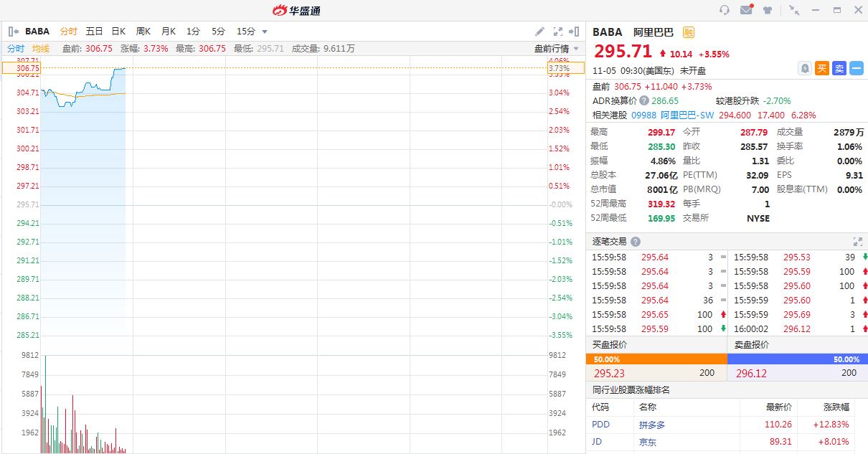Set price alert bell for BABA
The height and width of the screenshot is (454, 868).
805,68
